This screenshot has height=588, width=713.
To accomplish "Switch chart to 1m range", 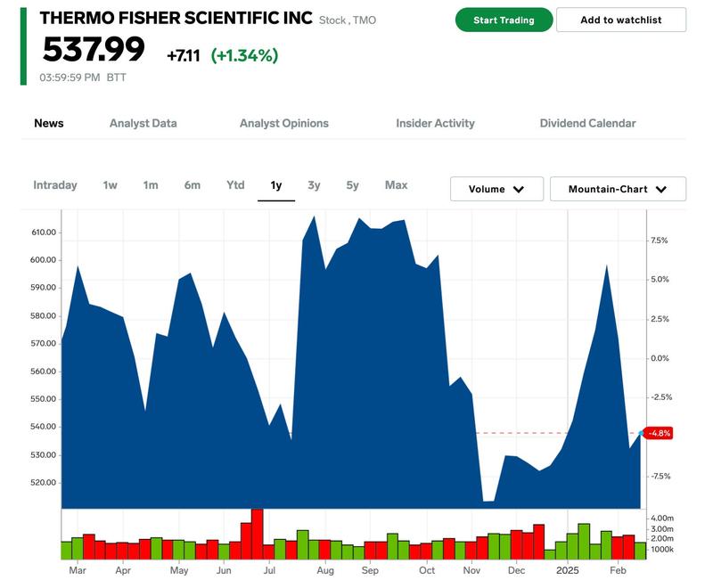I will click(151, 185).
